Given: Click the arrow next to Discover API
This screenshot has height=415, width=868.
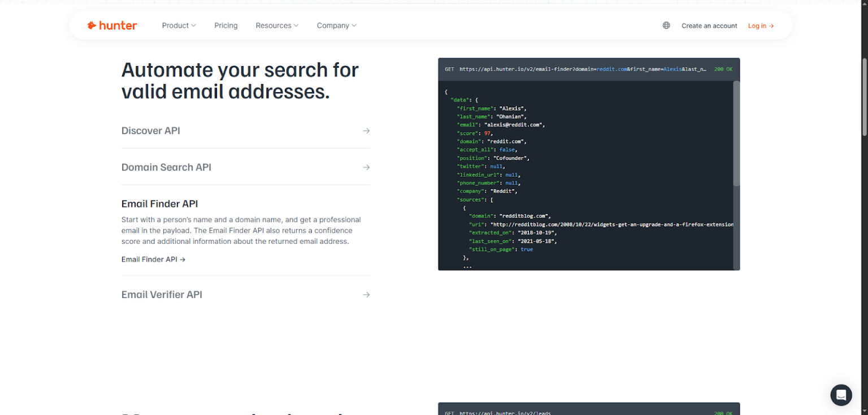Looking at the screenshot, I should coord(366,130).
